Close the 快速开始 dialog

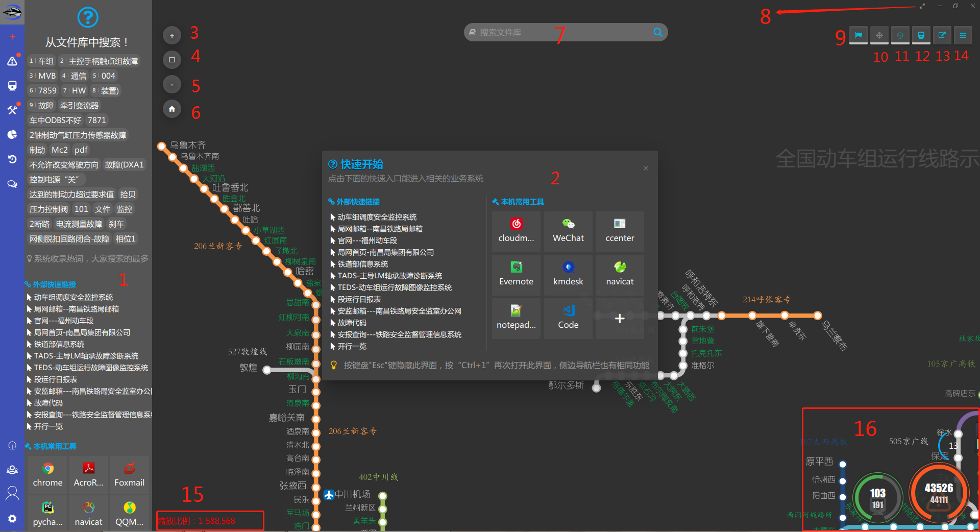[x=646, y=168]
